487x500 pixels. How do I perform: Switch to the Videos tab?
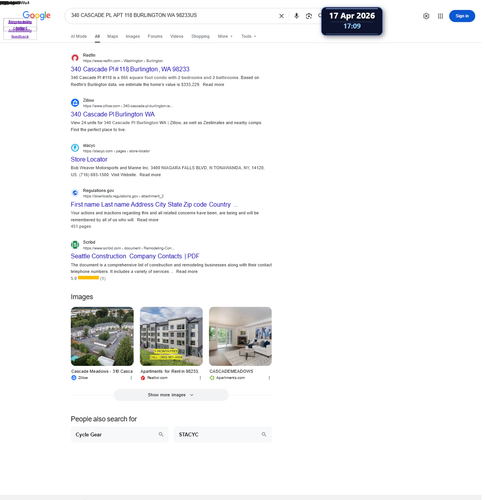(x=177, y=36)
